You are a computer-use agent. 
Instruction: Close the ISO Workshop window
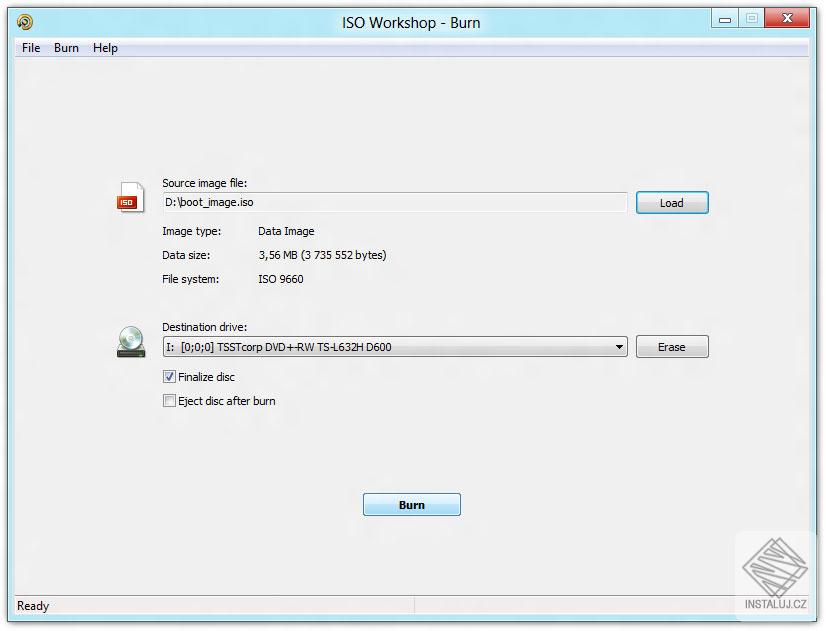tap(787, 18)
